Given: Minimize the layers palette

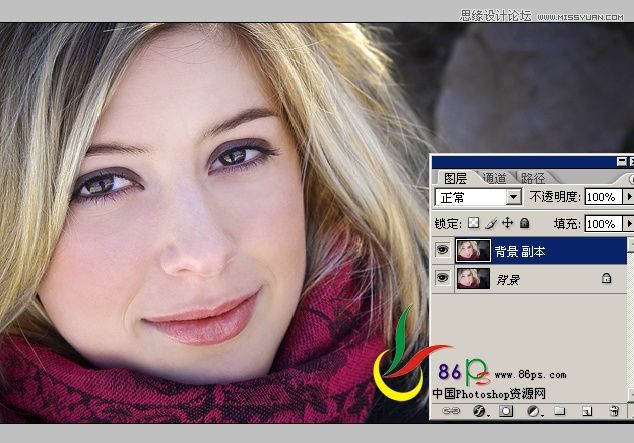Looking at the screenshot, I should coord(621,162).
